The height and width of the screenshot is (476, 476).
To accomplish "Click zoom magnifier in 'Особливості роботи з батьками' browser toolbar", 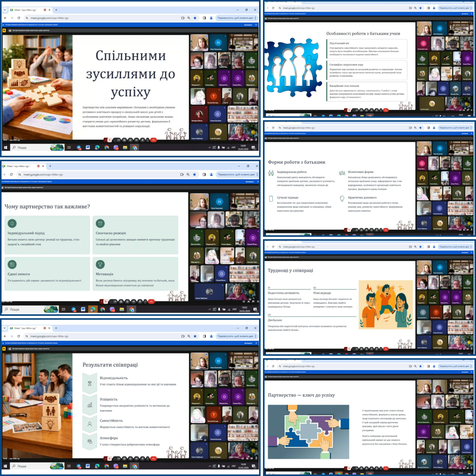I will [415, 8].
